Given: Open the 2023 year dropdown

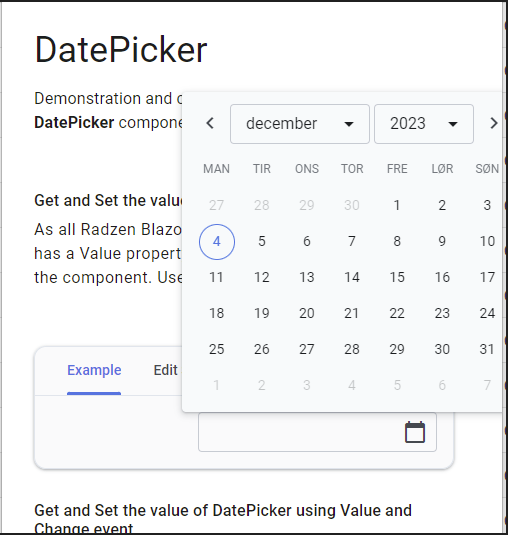Looking at the screenshot, I should pyautogui.click(x=424, y=124).
